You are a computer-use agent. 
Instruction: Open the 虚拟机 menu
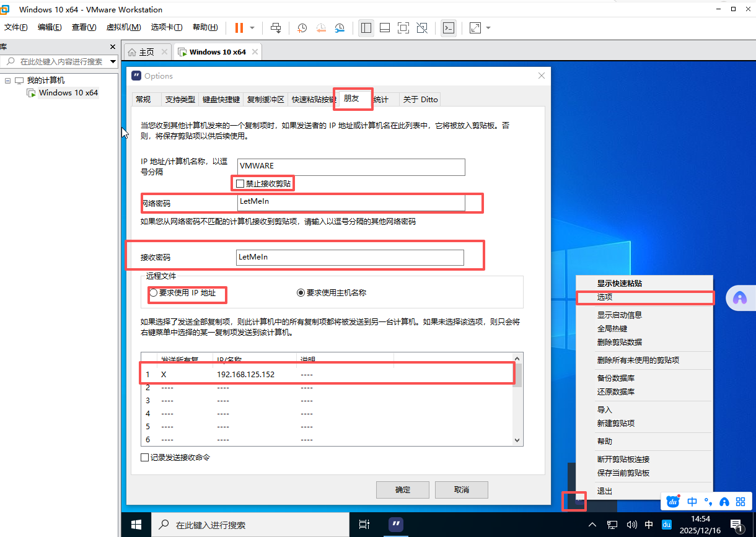pos(123,27)
